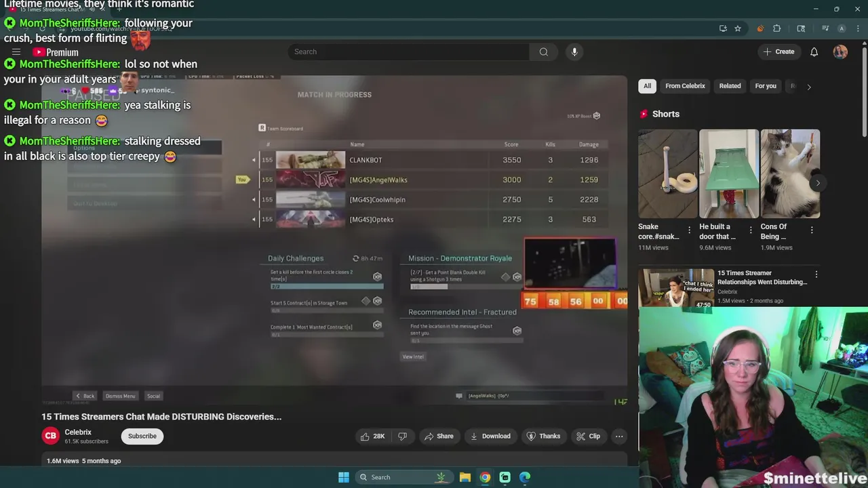868x488 pixels.
Task: Switch to Google Chrome in the taskbar
Action: (485, 477)
